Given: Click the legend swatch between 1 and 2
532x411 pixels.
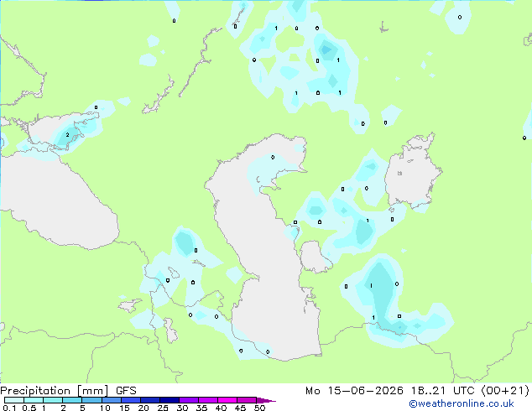Looking at the screenshot, I should point(53,400).
